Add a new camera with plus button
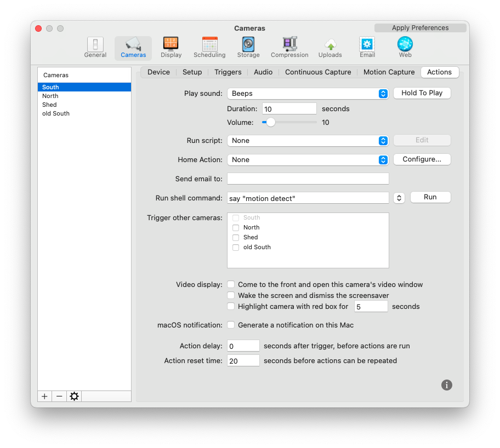500x448 pixels. pyautogui.click(x=44, y=396)
